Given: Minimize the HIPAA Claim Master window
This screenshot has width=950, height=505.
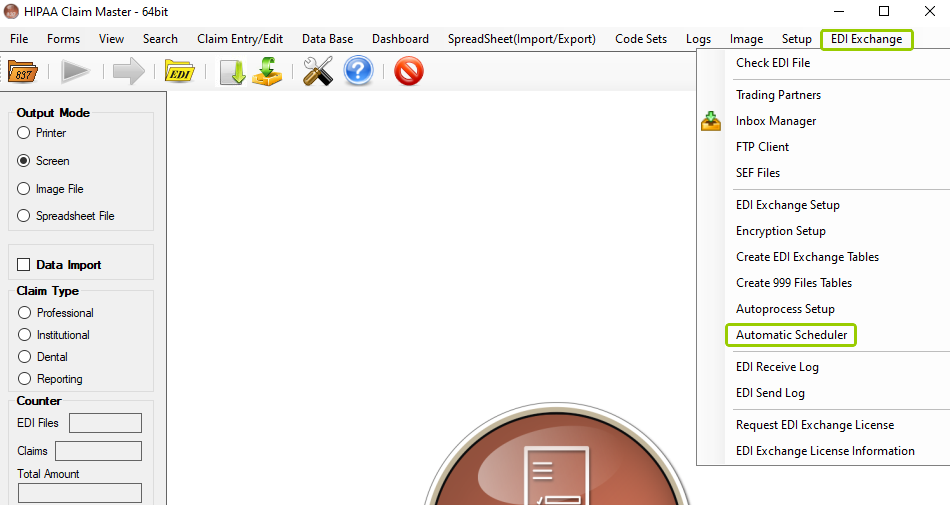Looking at the screenshot, I should (x=839, y=12).
